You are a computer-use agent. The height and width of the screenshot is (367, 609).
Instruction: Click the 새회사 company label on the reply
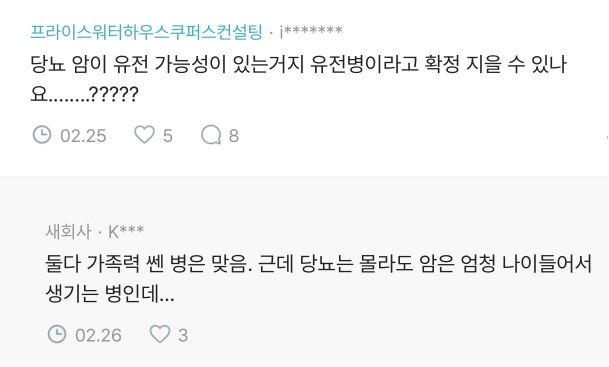click(x=68, y=231)
